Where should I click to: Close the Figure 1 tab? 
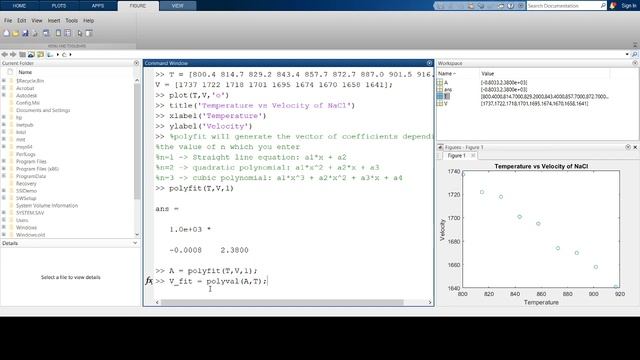[473, 156]
